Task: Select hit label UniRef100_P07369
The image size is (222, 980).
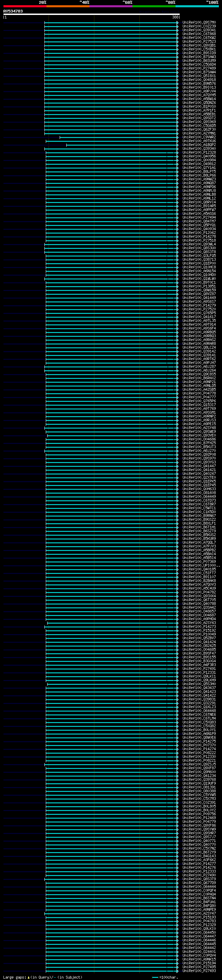Action: pyautogui.click(x=199, y=561)
